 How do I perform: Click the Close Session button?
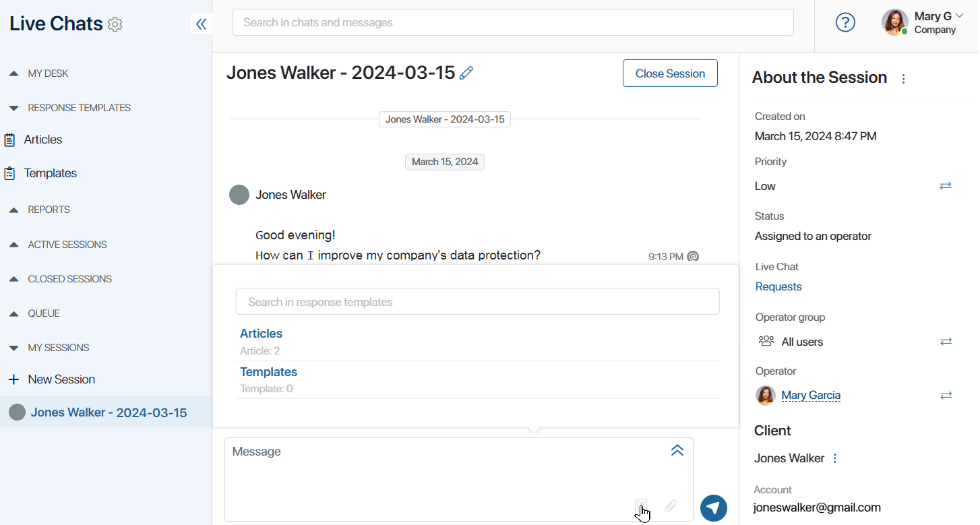tap(670, 73)
